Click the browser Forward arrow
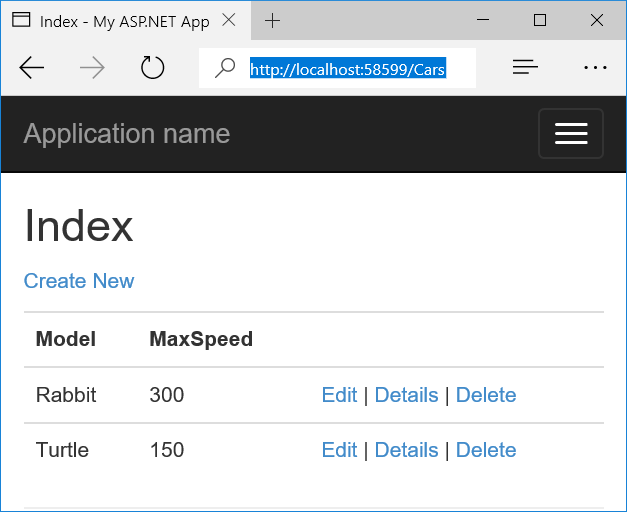The image size is (627, 512). click(92, 68)
